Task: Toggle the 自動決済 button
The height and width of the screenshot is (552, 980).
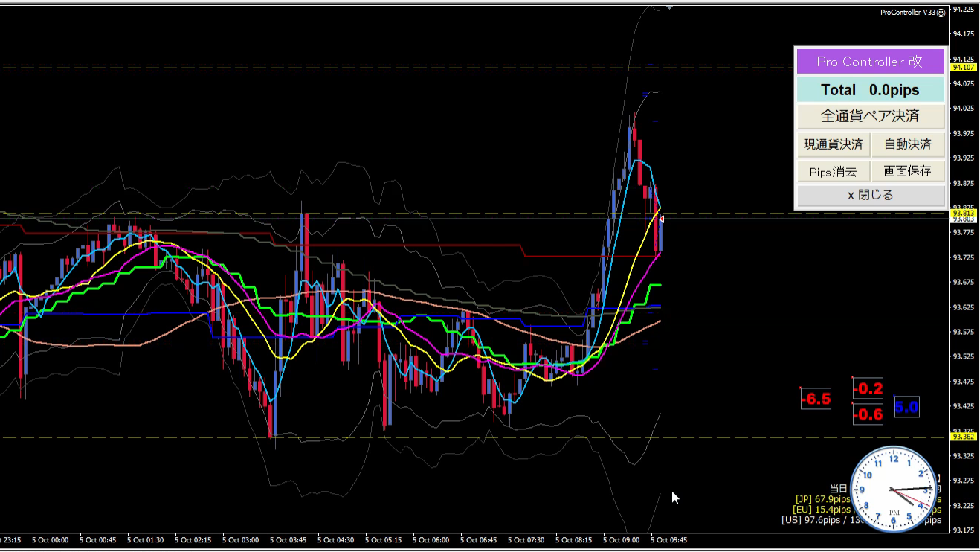Action: [908, 144]
